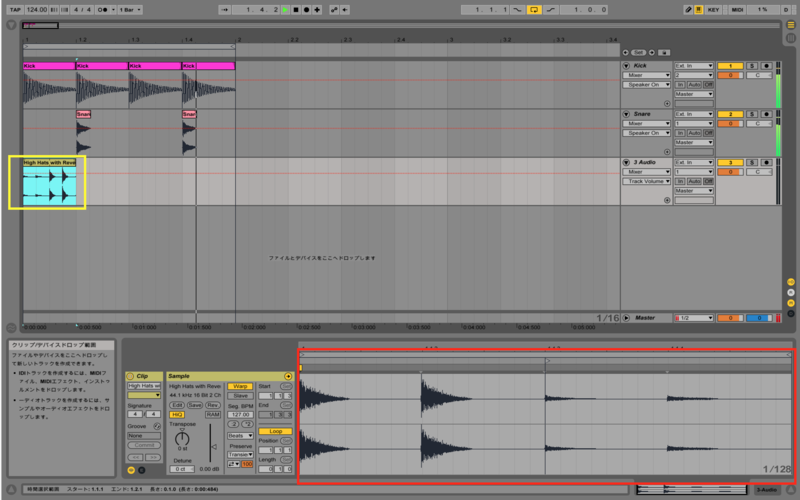The height and width of the screenshot is (500, 800).
Task: Solo the Kick track
Action: [752, 66]
